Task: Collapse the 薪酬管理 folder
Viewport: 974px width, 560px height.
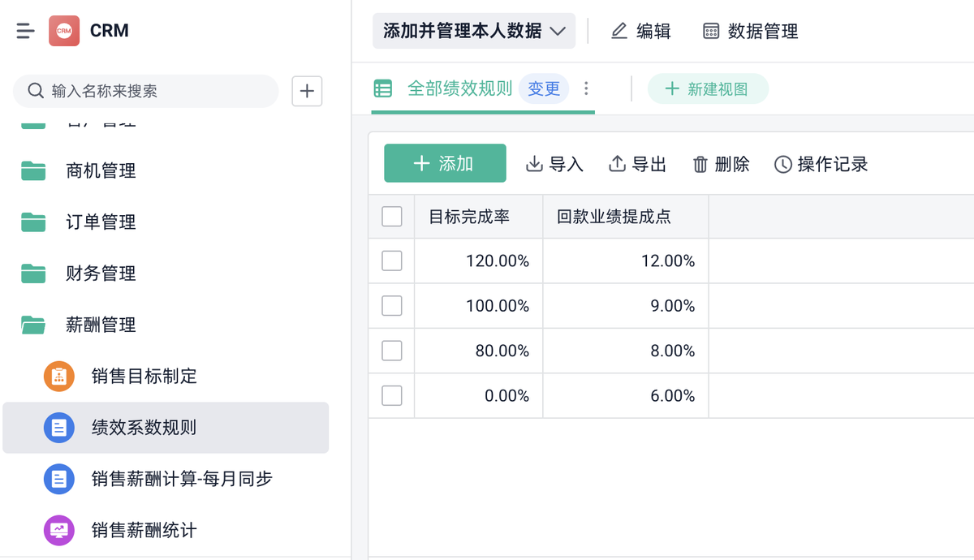Action: (x=33, y=325)
